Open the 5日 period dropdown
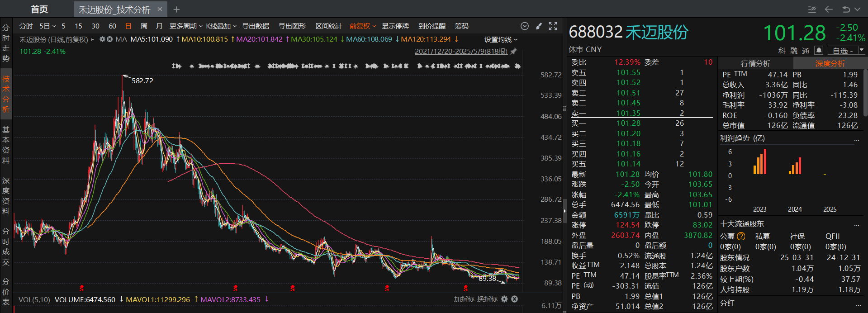Image resolution: width=868 pixels, height=313 pixels. (x=47, y=26)
